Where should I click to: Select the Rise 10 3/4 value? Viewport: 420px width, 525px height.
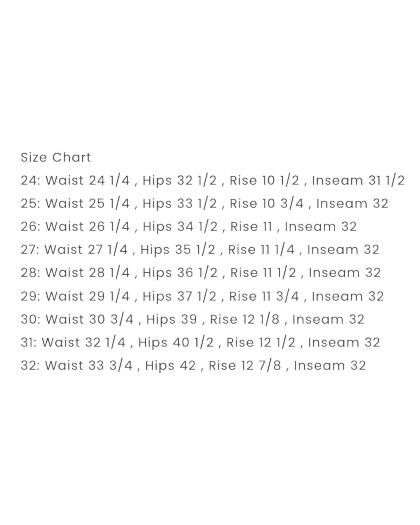tap(267, 203)
